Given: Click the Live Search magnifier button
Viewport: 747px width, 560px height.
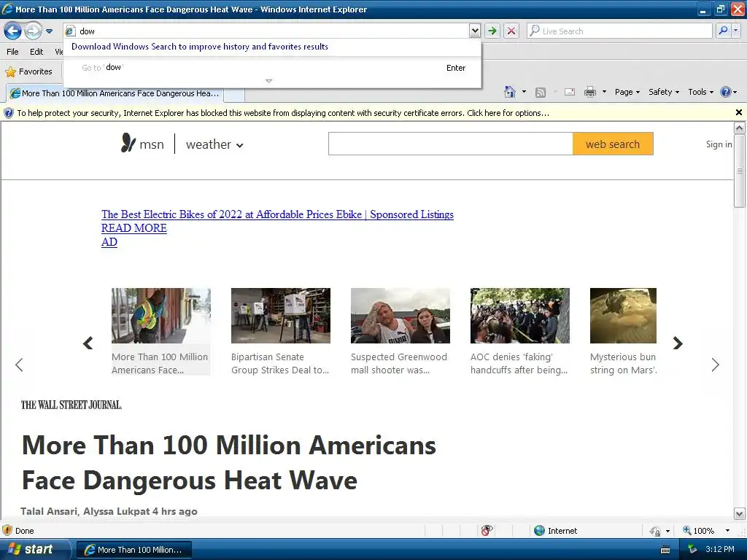Looking at the screenshot, I should click(723, 31).
